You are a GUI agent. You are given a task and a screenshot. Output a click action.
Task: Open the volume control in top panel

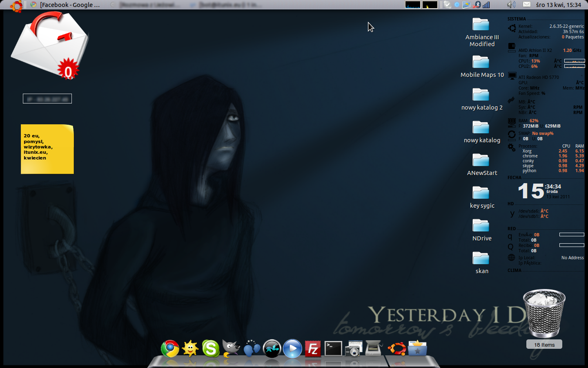click(x=511, y=5)
